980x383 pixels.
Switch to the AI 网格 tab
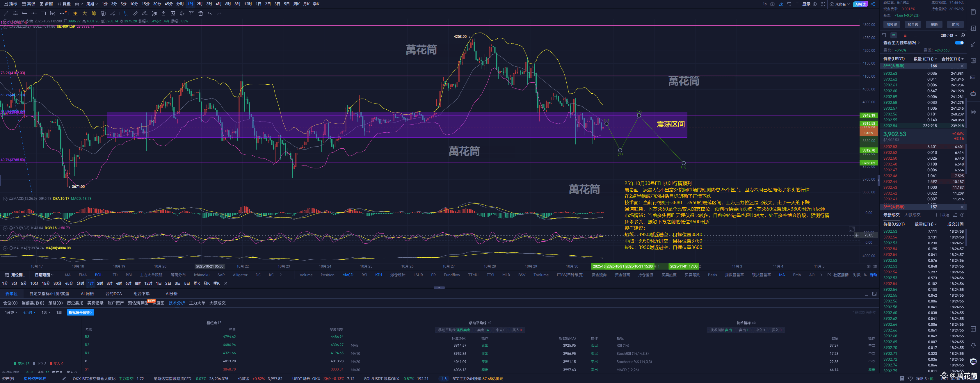coord(87,294)
